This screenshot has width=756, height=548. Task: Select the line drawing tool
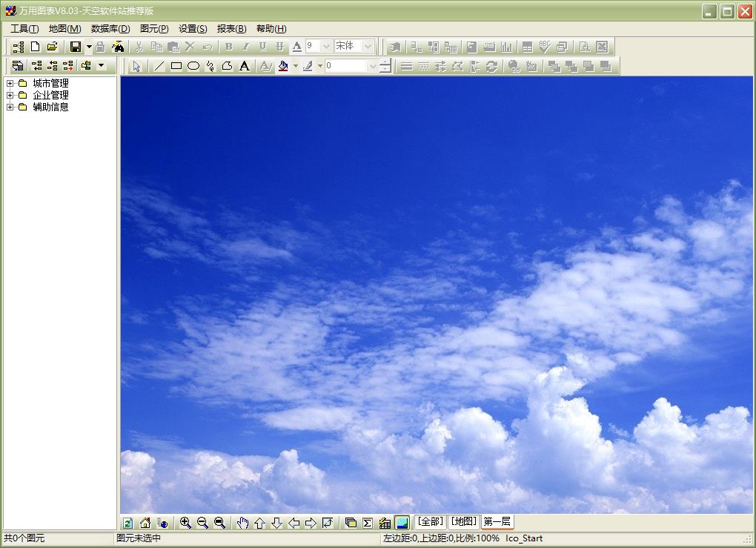pos(159,66)
